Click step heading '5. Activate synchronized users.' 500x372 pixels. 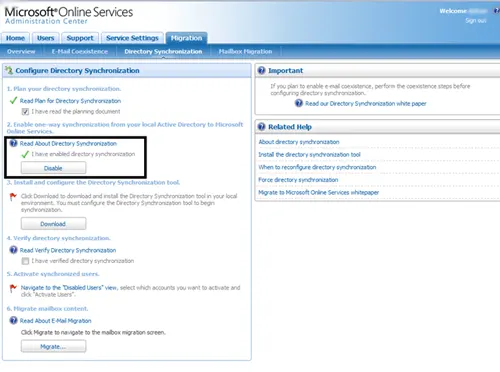point(53,274)
